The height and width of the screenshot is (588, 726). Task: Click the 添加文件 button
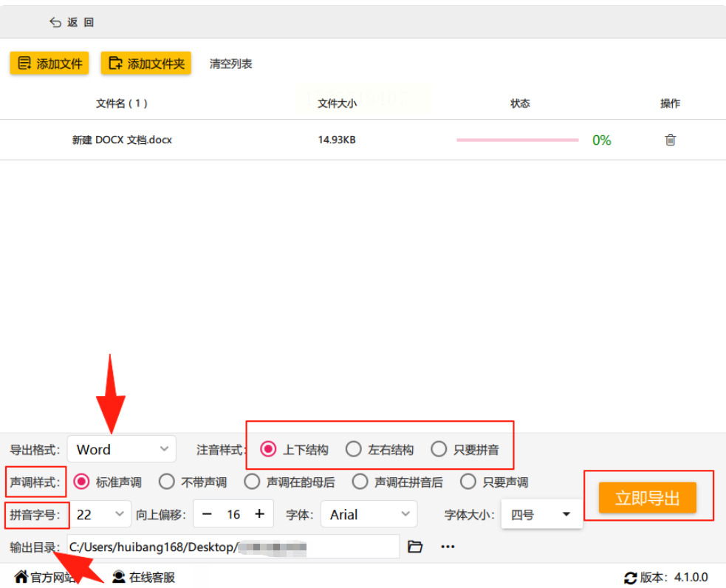pos(49,64)
